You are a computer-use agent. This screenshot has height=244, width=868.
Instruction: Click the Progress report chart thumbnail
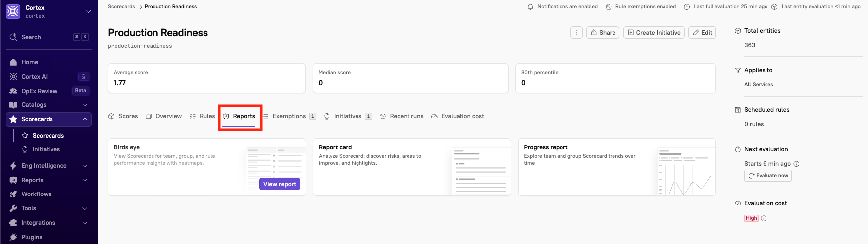(685, 171)
